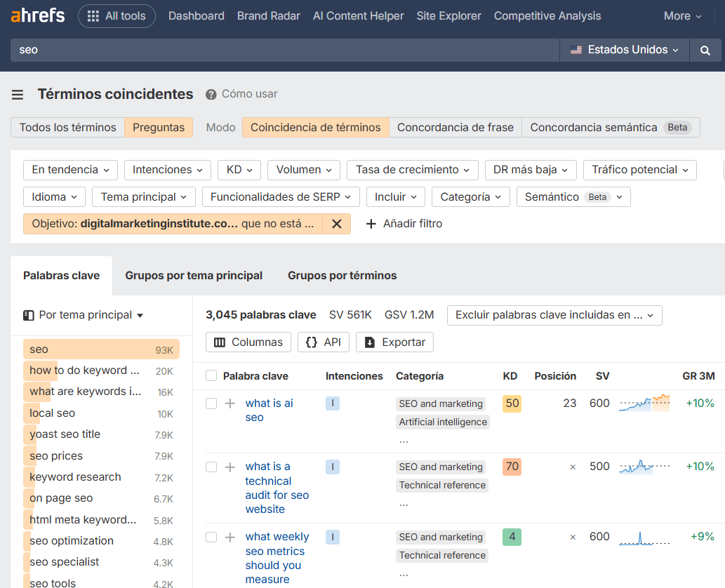This screenshot has width=725, height=588.
Task: Switch to the Grupos por términos tab
Action: coord(342,276)
